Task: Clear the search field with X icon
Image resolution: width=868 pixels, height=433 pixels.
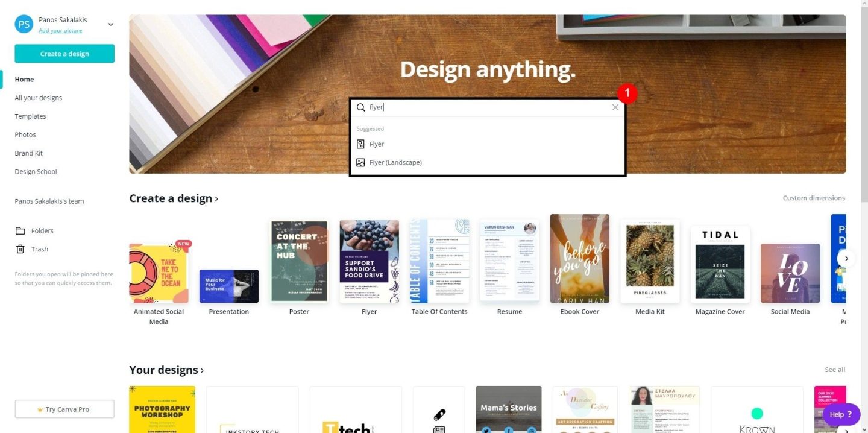Action: [615, 107]
